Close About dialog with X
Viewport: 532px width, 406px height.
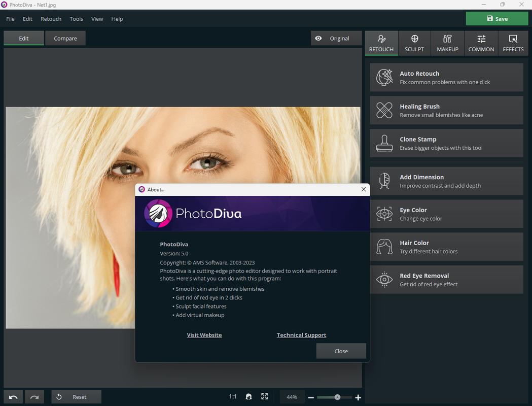click(364, 189)
